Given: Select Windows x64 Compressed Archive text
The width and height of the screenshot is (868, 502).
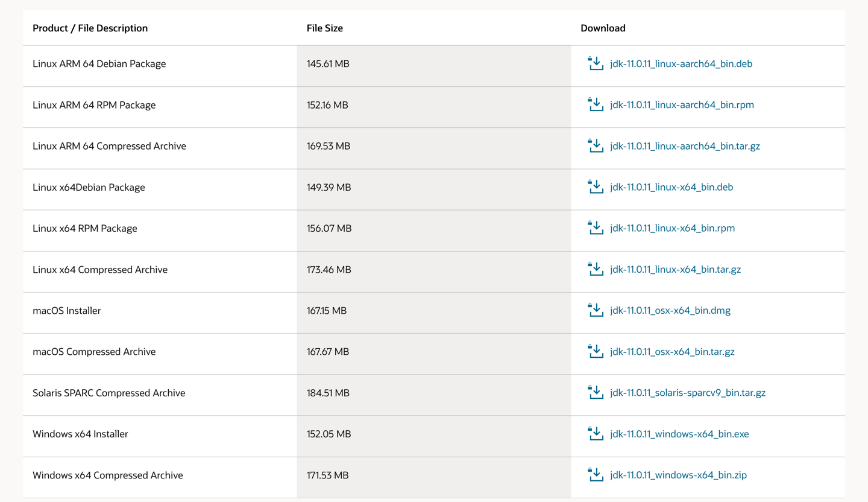Looking at the screenshot, I should [108, 475].
